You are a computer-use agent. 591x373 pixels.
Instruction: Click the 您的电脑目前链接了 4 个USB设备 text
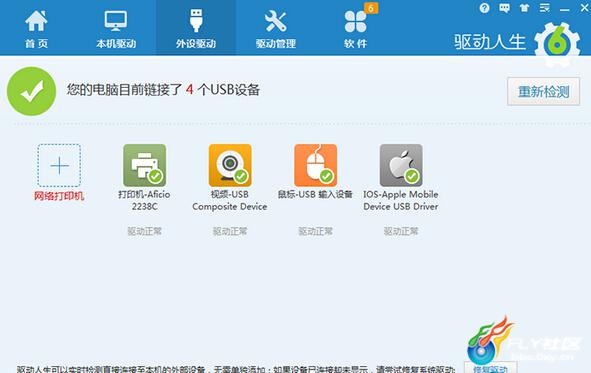pyautogui.click(x=163, y=90)
